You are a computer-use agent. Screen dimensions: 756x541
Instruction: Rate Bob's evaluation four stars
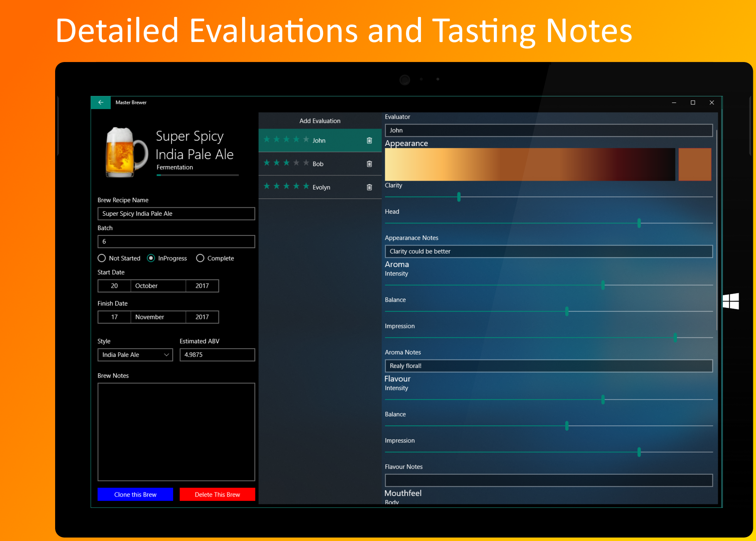pyautogui.click(x=296, y=163)
